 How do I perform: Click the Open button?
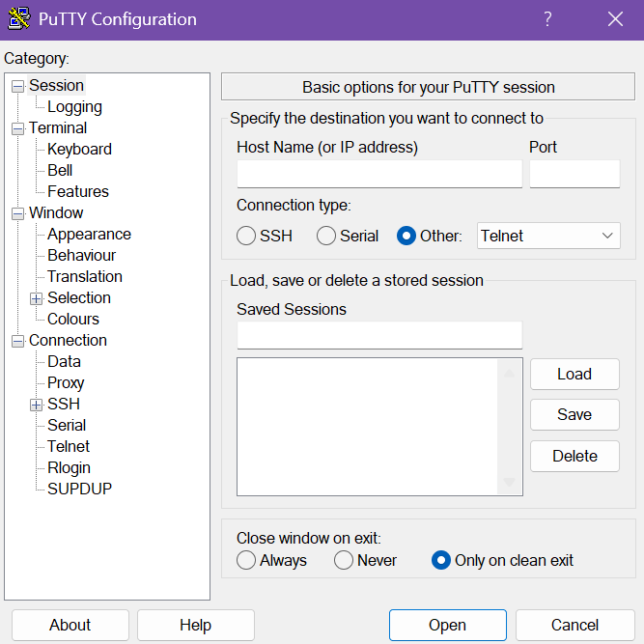[x=448, y=625]
